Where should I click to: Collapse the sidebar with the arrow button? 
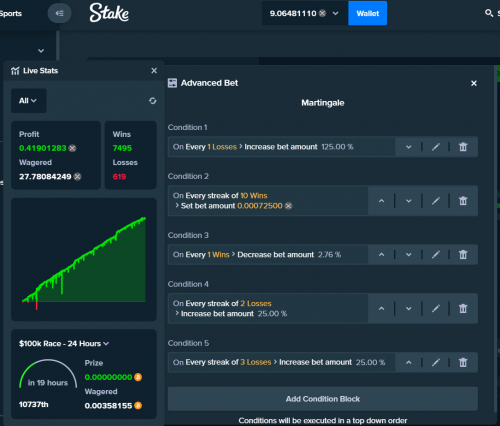click(59, 13)
